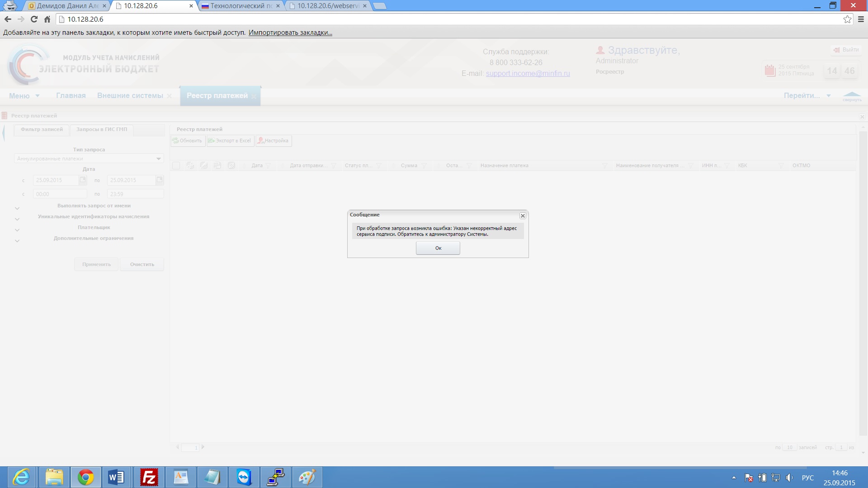Go forward in browser history
Image resolution: width=868 pixels, height=488 pixels.
coord(21,19)
